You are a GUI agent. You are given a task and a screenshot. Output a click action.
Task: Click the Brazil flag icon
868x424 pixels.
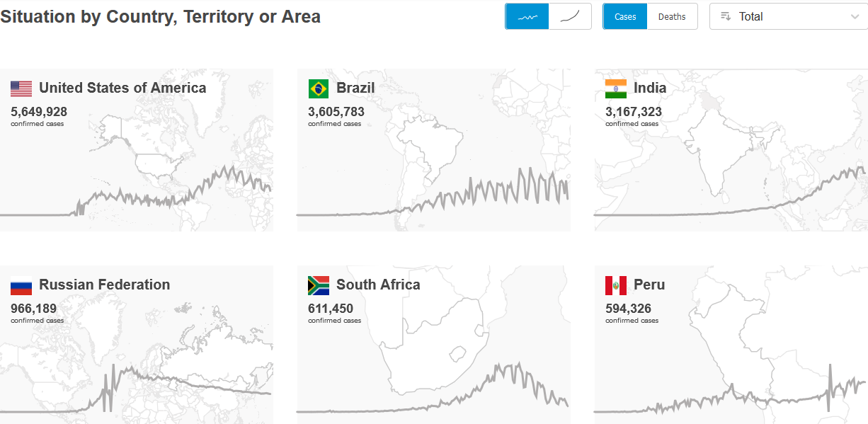[x=319, y=88]
